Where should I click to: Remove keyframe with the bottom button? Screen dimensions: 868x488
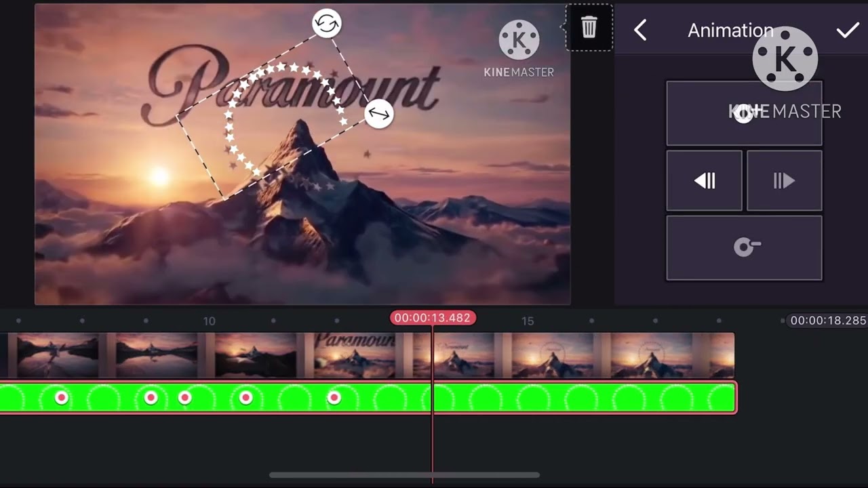point(744,247)
